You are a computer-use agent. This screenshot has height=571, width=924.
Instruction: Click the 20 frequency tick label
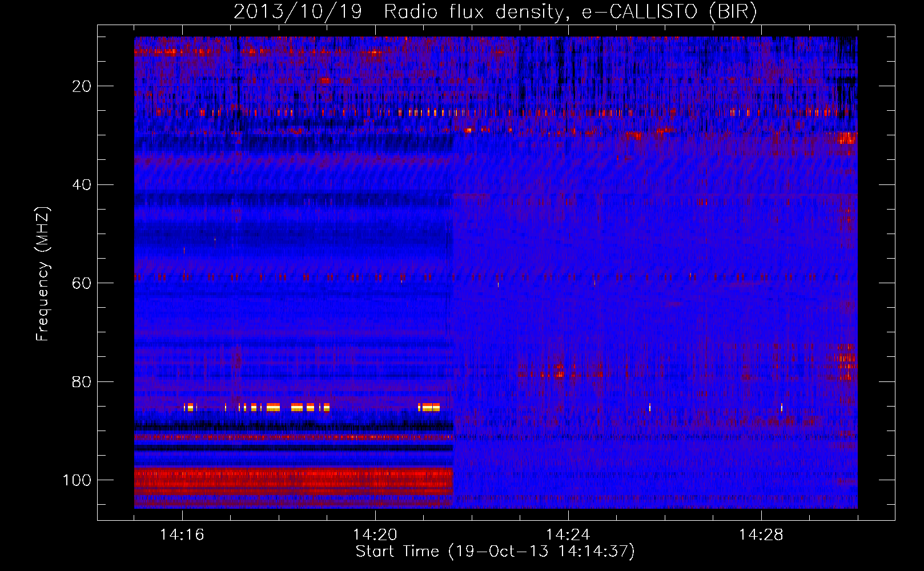(x=82, y=86)
